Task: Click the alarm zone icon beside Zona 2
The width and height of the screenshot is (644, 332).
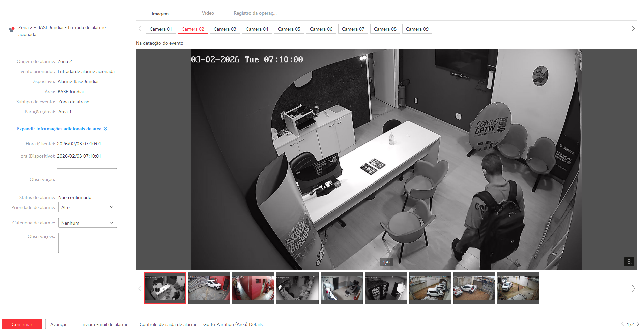Action: (x=11, y=30)
